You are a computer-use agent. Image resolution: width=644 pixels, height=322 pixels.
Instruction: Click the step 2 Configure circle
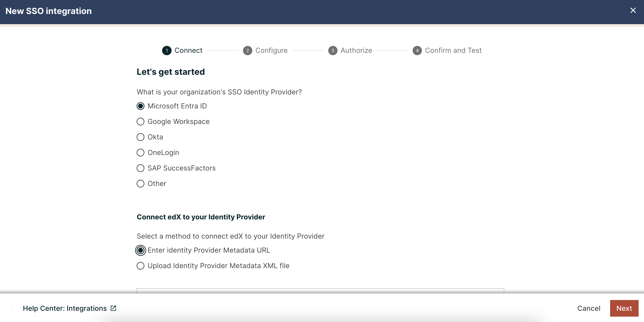[x=248, y=50]
